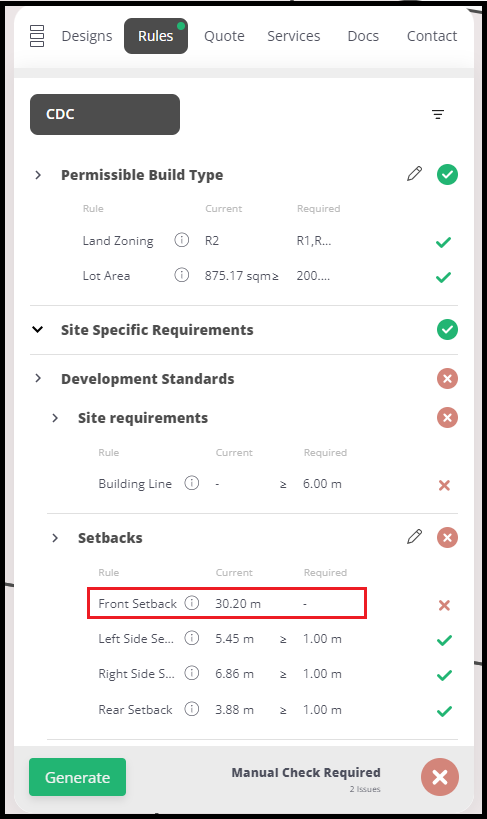Open the Quote tab

pos(224,36)
